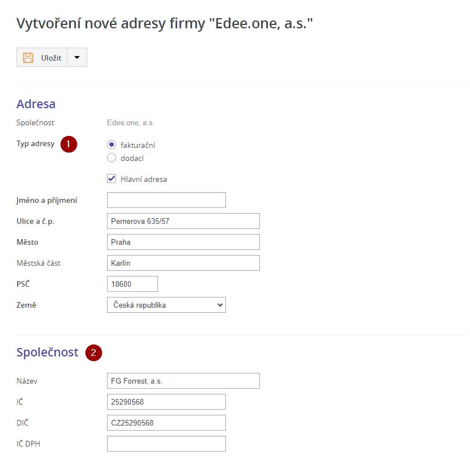The height and width of the screenshot is (476, 470).
Task: Click the Adresa section heading
Action: [36, 104]
